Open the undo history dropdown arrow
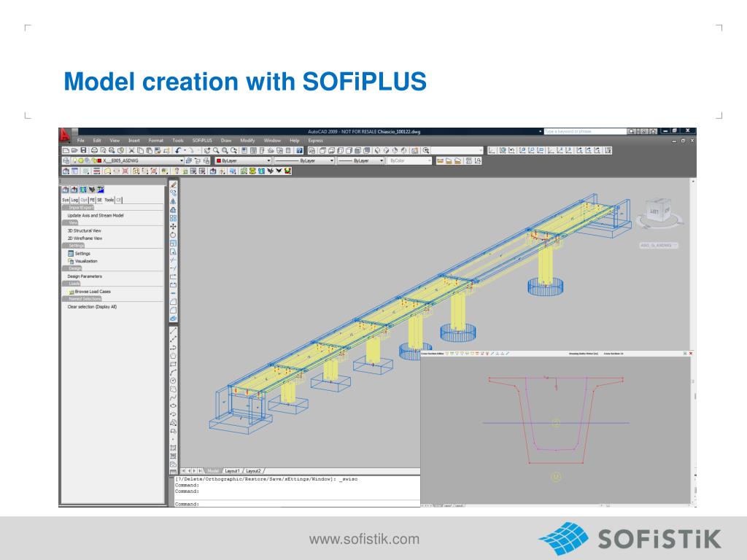The image size is (747, 560). coord(185,150)
